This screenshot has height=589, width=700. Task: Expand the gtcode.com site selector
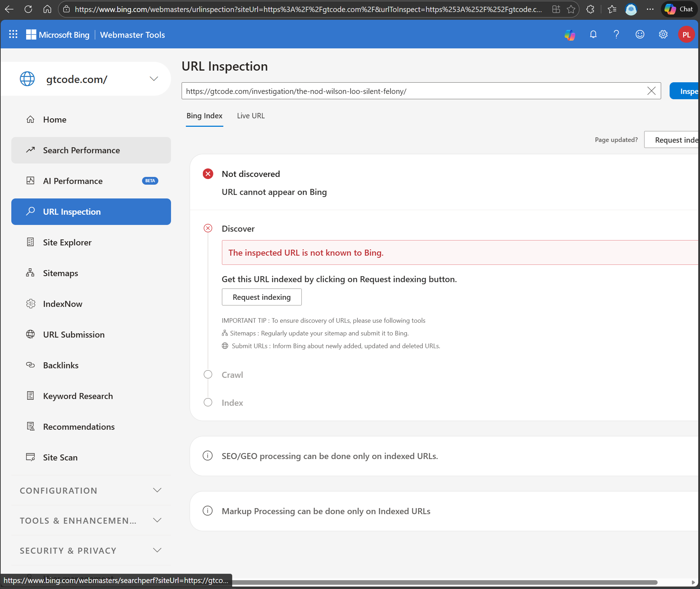pos(154,79)
